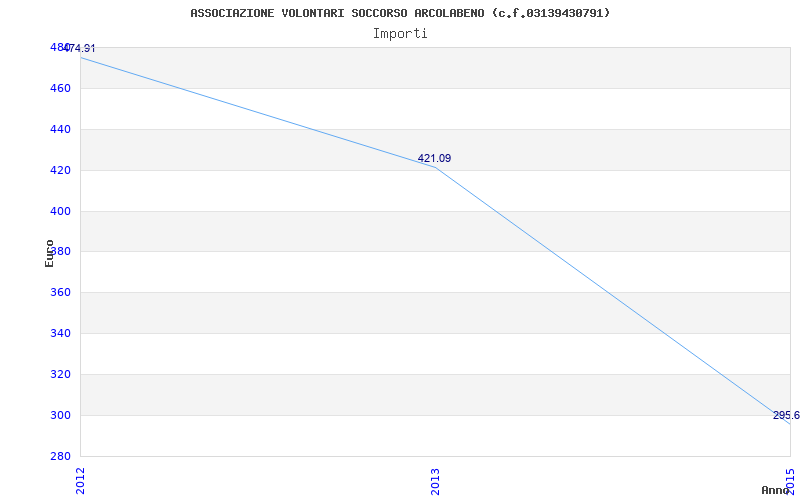Click the Importi subtitle
Screen dimensions: 800x500
(x=400, y=34)
